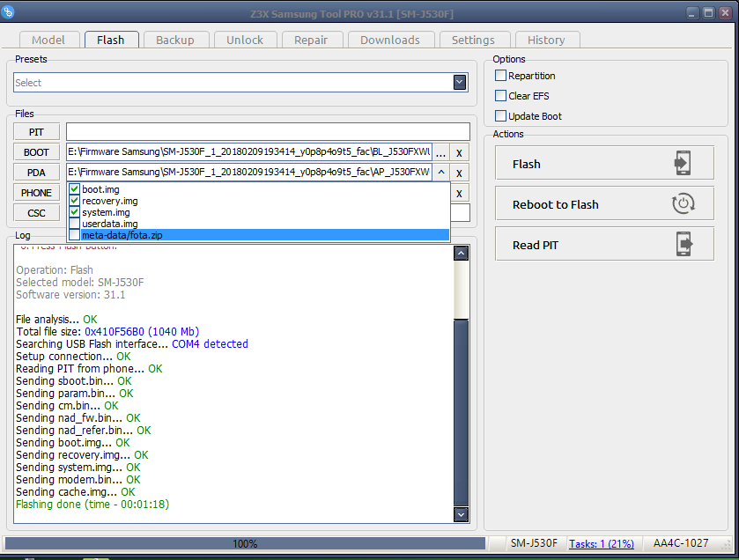Uncheck recovery.img in the PDA list

point(74,201)
